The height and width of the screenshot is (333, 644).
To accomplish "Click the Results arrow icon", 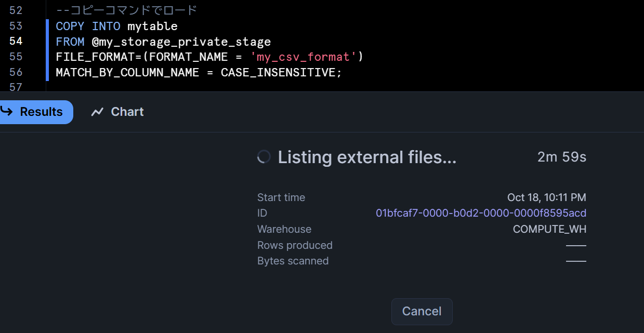I will coord(6,112).
